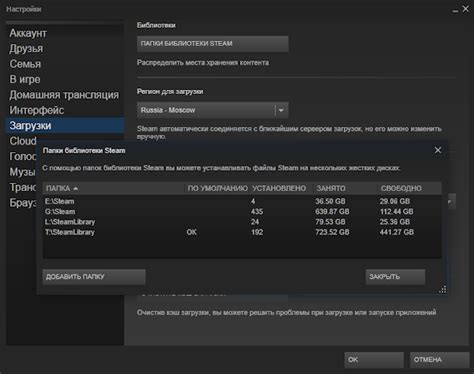Select the Загрузки settings section
The image size is (474, 374).
(65, 126)
